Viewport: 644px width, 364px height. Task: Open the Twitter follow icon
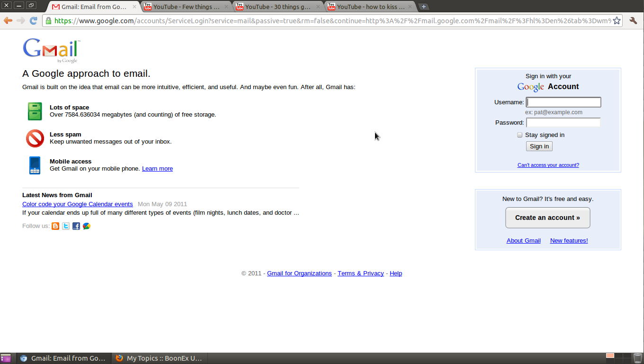[x=66, y=226]
